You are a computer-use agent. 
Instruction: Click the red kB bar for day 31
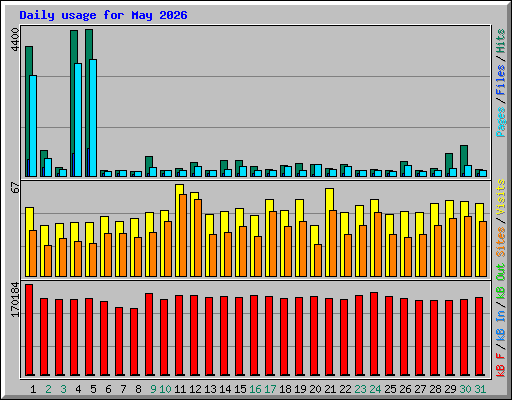coord(479,336)
